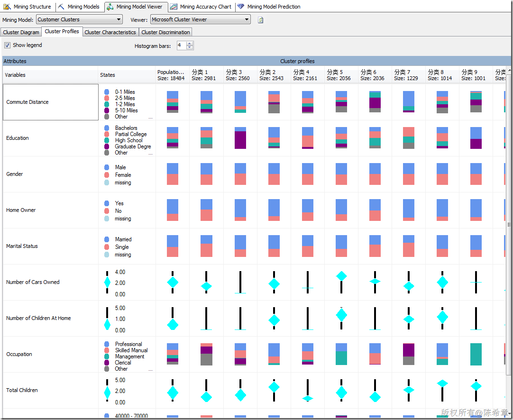Decrease the Histogram bars count

(x=190, y=47)
